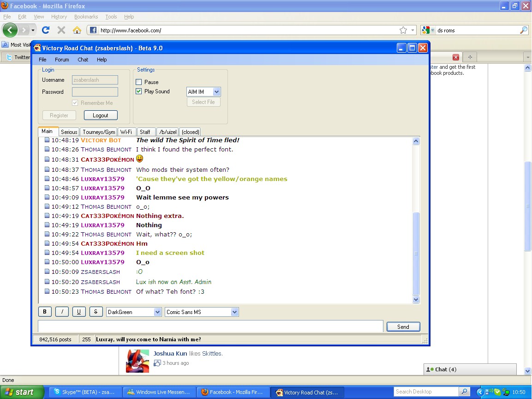Click in the chat message input field

click(210, 326)
